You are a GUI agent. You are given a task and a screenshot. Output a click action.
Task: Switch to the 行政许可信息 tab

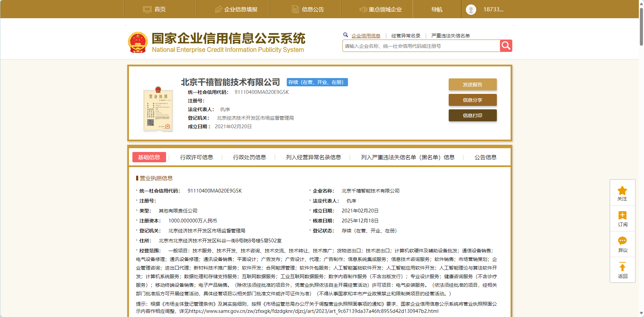[x=197, y=157]
